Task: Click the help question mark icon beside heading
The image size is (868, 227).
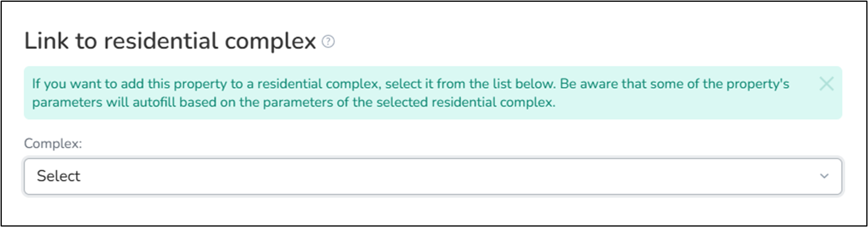Action: point(329,42)
